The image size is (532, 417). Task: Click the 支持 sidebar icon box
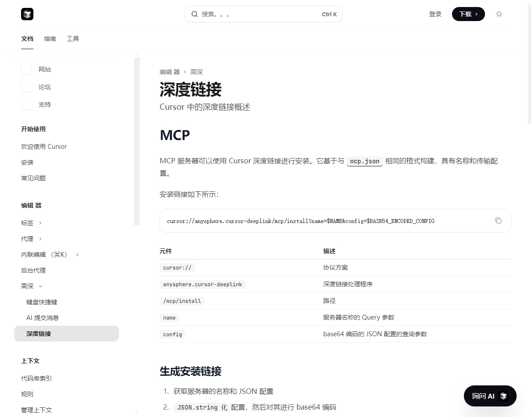(x=26, y=104)
